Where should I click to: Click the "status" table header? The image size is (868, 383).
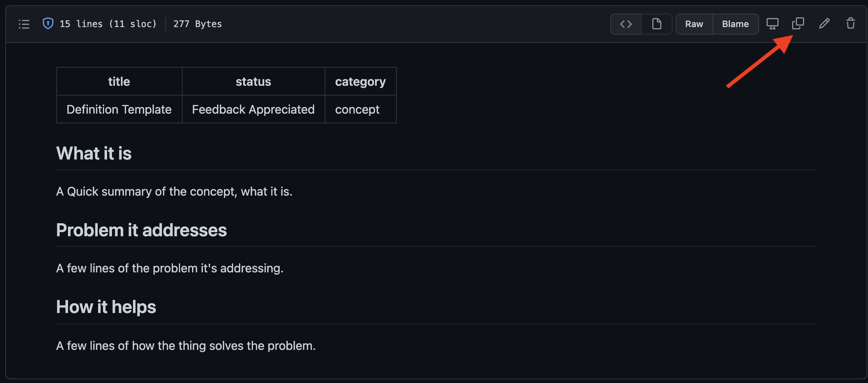[253, 82]
